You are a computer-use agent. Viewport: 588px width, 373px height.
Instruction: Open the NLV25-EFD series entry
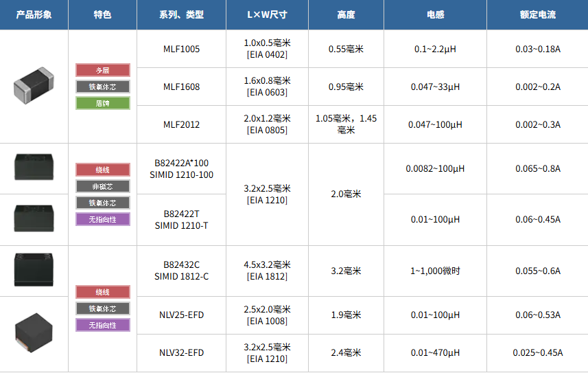(x=182, y=315)
